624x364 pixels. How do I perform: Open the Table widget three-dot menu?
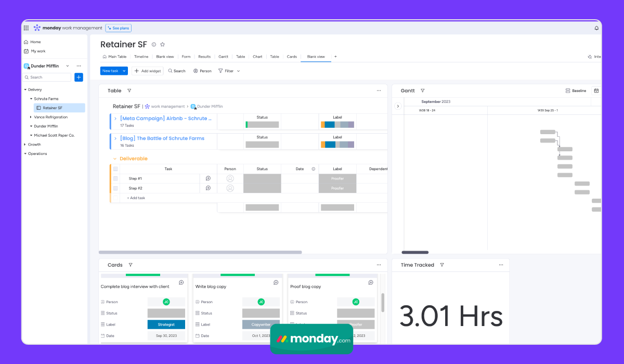pos(379,90)
